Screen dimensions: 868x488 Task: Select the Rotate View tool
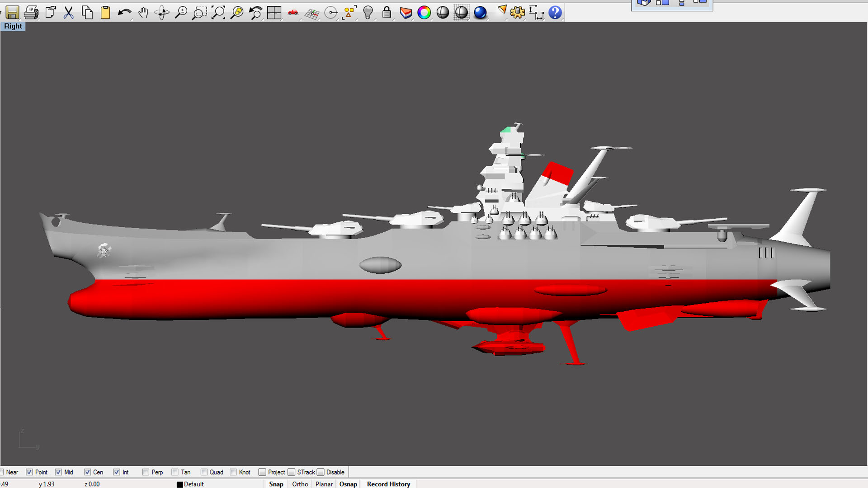click(162, 12)
